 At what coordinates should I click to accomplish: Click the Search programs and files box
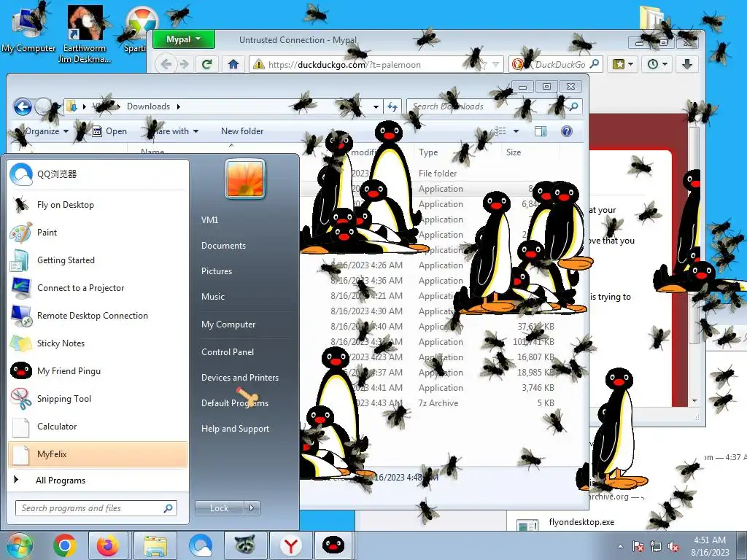96,508
